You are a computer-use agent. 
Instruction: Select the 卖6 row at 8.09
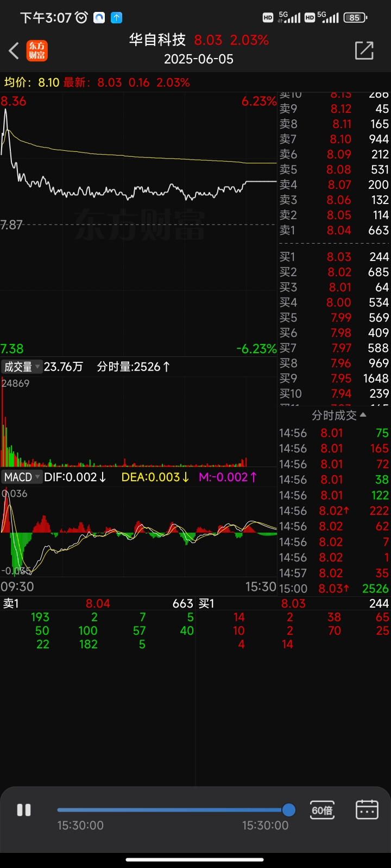click(334, 154)
